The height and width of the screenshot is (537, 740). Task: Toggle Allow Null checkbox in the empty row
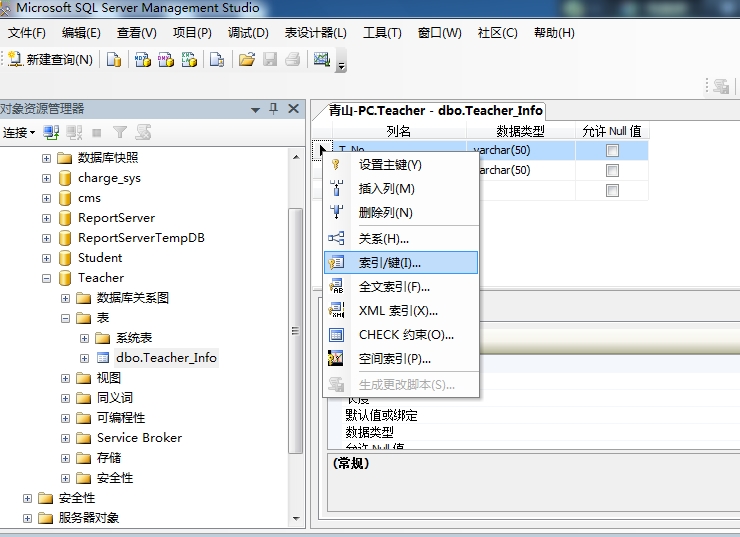[x=612, y=190]
